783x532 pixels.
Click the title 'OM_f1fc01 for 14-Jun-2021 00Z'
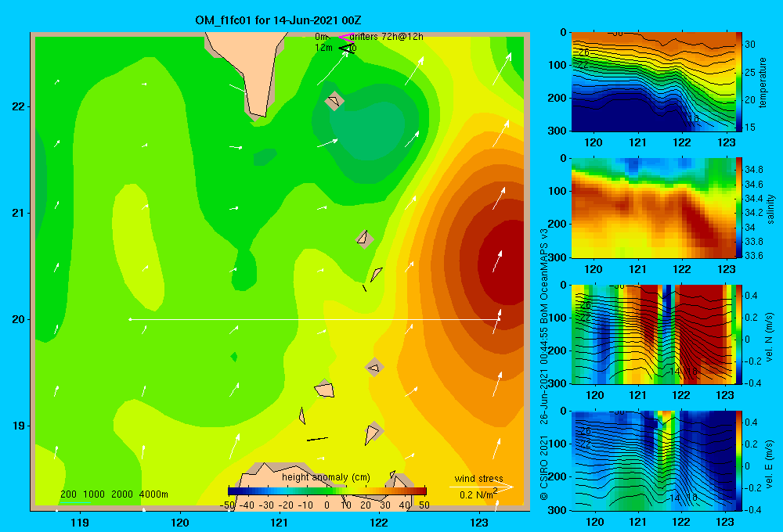(x=278, y=20)
